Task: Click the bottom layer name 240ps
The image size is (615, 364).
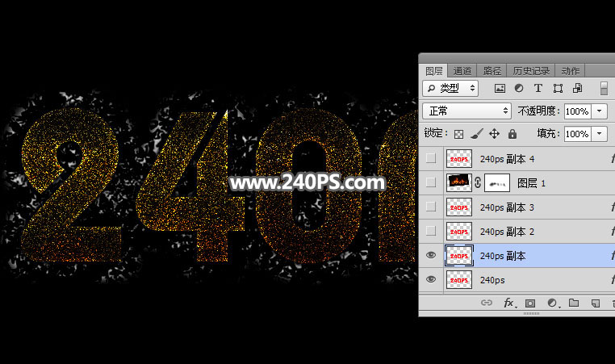Action: (x=492, y=280)
